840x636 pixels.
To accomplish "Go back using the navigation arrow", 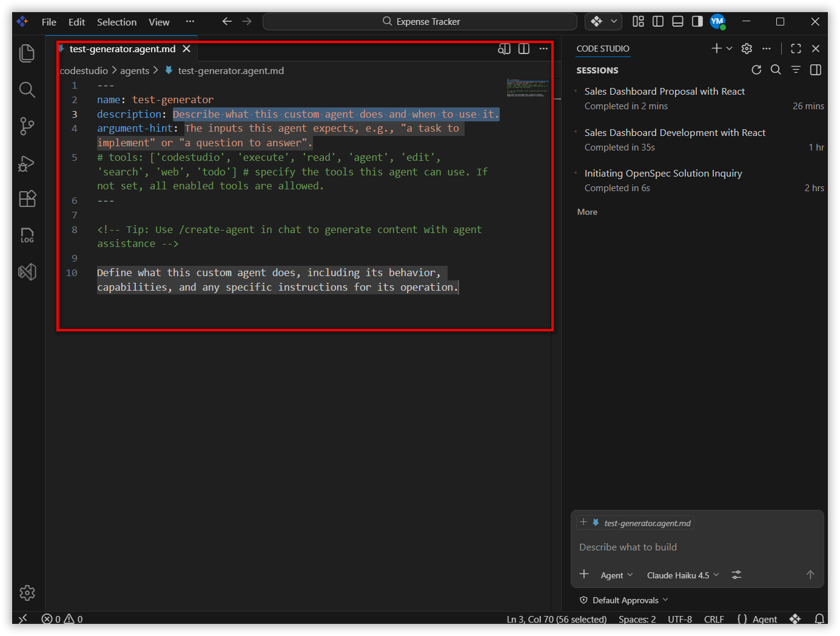I will [x=227, y=21].
